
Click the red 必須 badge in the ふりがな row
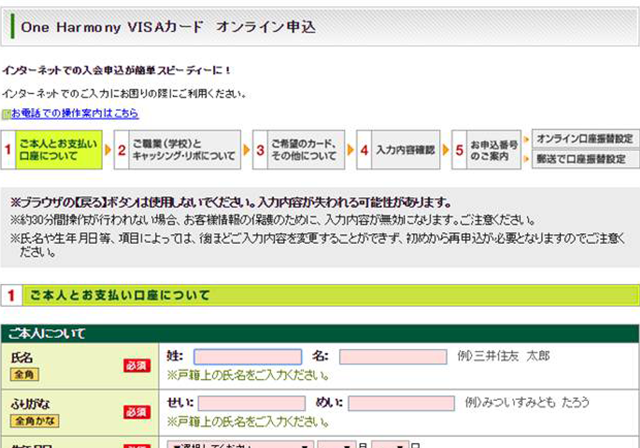click(x=136, y=412)
